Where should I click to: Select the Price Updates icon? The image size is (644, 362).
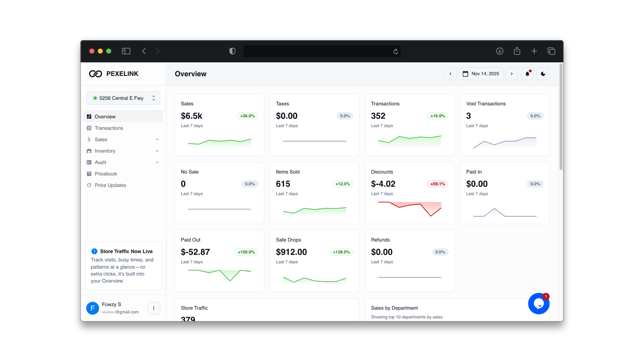coord(89,185)
